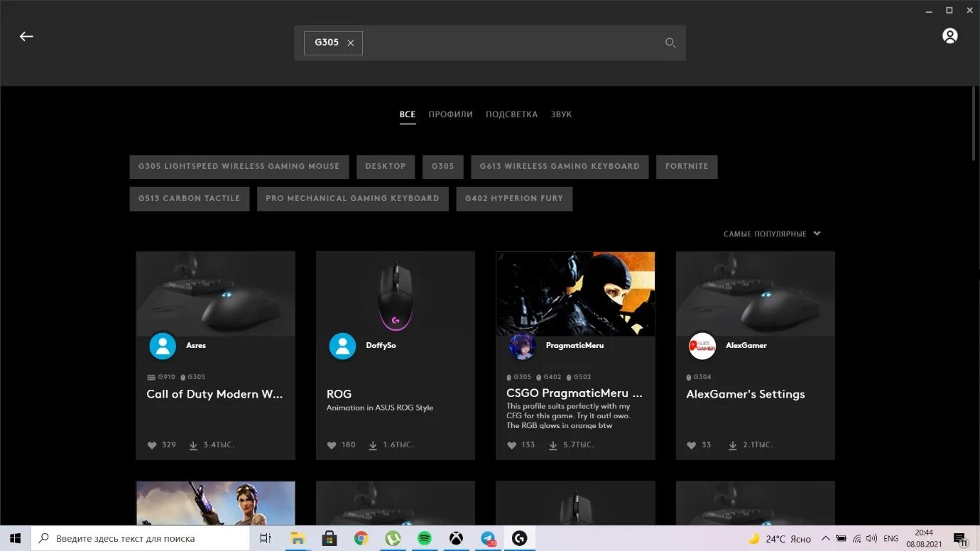Like the CSGO PragmaticMeru profile heart

(x=512, y=445)
